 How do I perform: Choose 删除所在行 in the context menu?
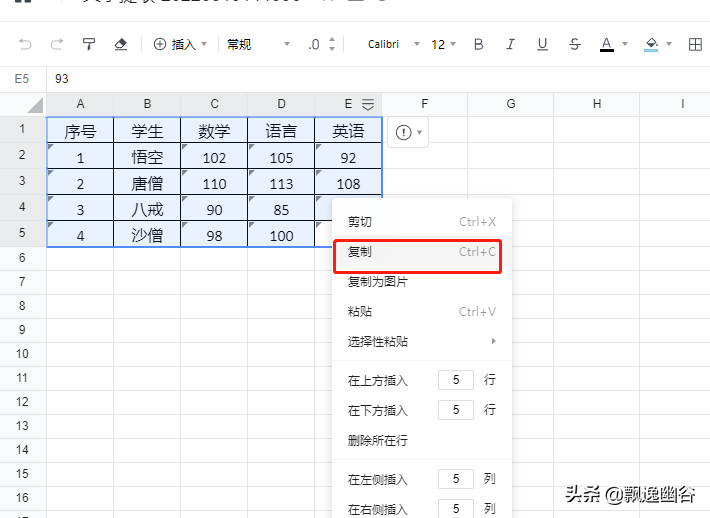(422, 440)
